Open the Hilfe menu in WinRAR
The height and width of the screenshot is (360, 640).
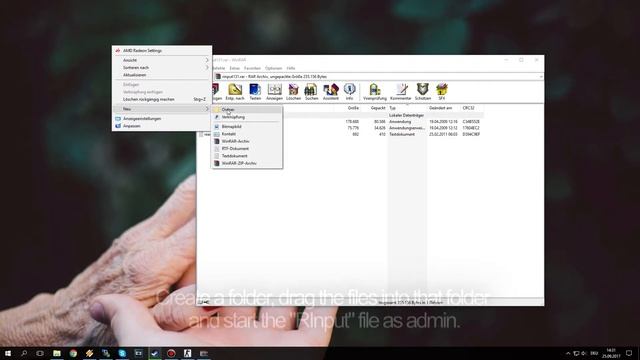tap(291, 68)
